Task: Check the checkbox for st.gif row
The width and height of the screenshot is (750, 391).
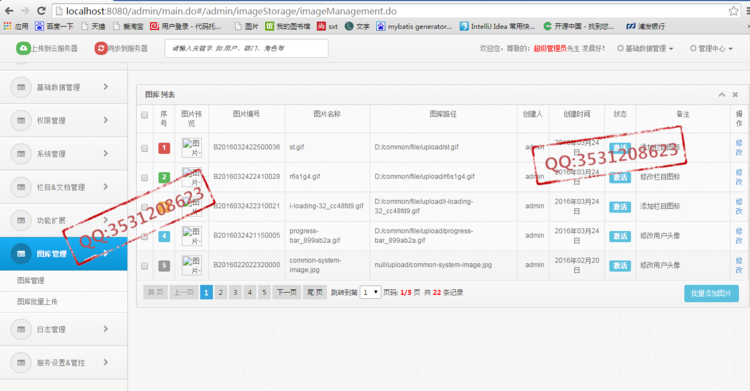Action: tap(144, 148)
